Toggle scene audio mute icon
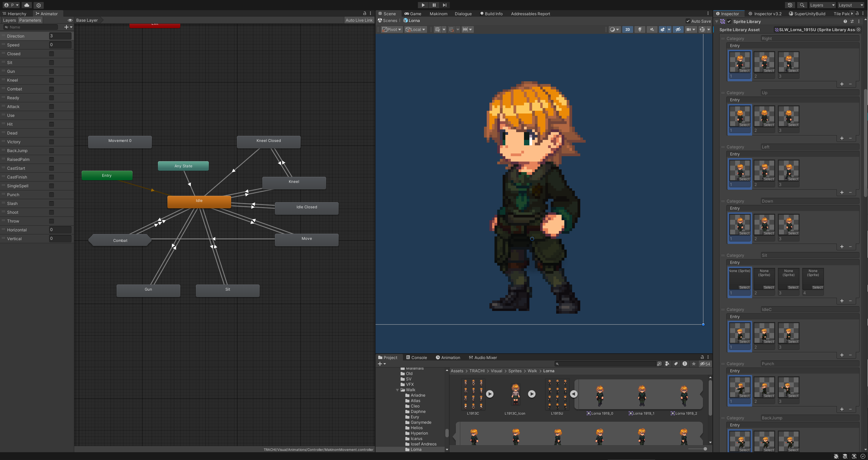Image resolution: width=868 pixels, height=460 pixels. [x=651, y=29]
